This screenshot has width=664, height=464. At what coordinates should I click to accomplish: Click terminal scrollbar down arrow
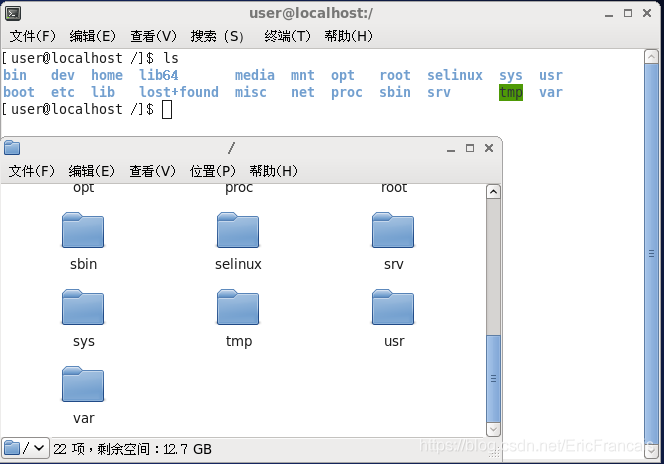651,452
